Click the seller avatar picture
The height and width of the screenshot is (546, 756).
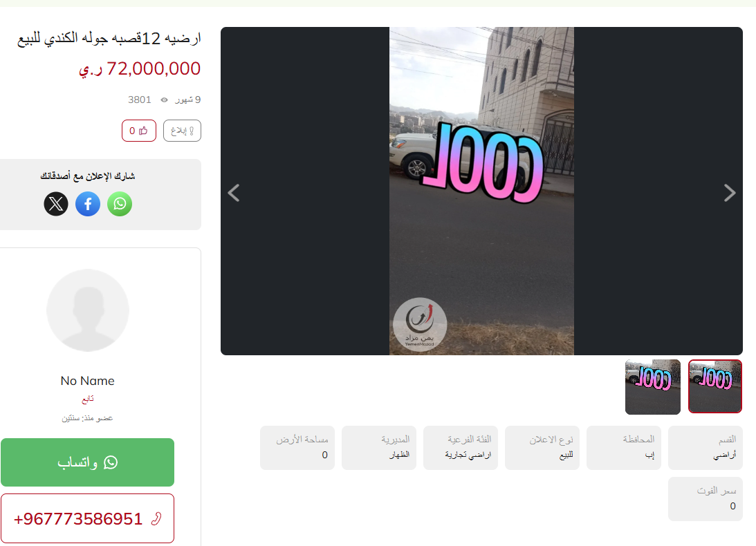[x=88, y=310]
